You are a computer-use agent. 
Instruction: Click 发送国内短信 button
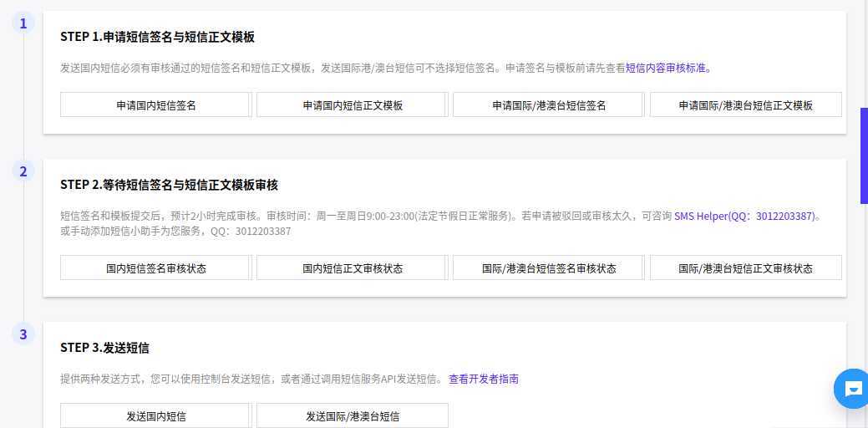click(155, 415)
